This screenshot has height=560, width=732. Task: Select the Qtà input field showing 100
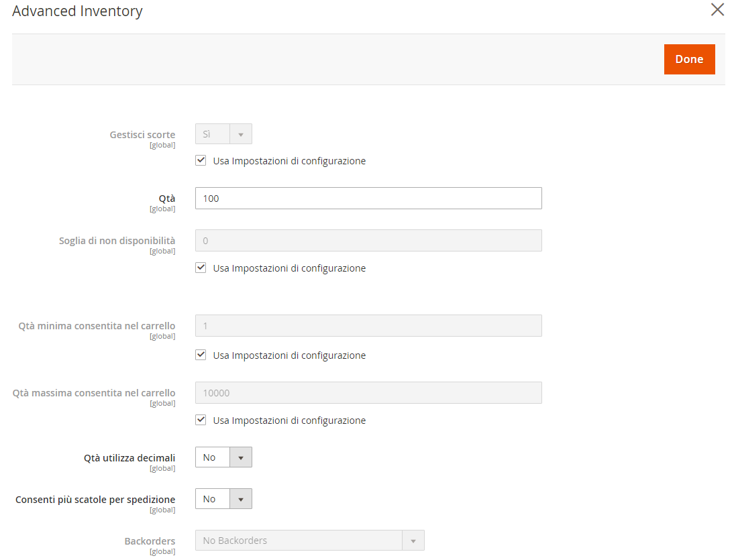click(x=368, y=198)
